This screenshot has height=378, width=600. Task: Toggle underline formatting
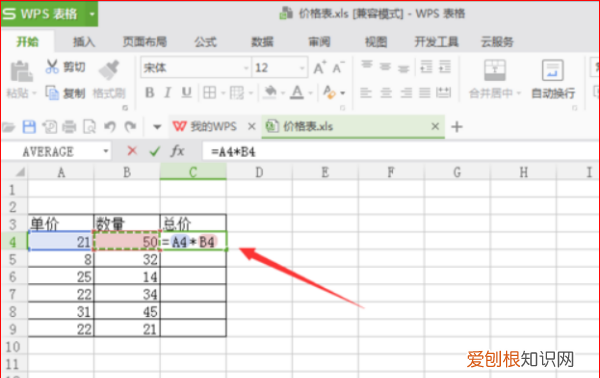[186, 93]
